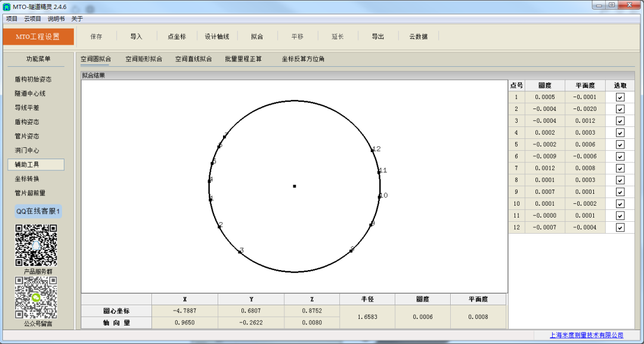This screenshot has width=644, height=344.
Task: Switch to the 空间矩形拟合 tab
Action: (144, 59)
